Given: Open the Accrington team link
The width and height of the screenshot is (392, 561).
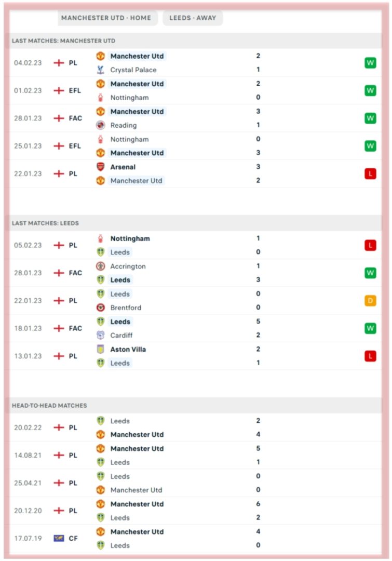Looking at the screenshot, I should click(x=128, y=266).
